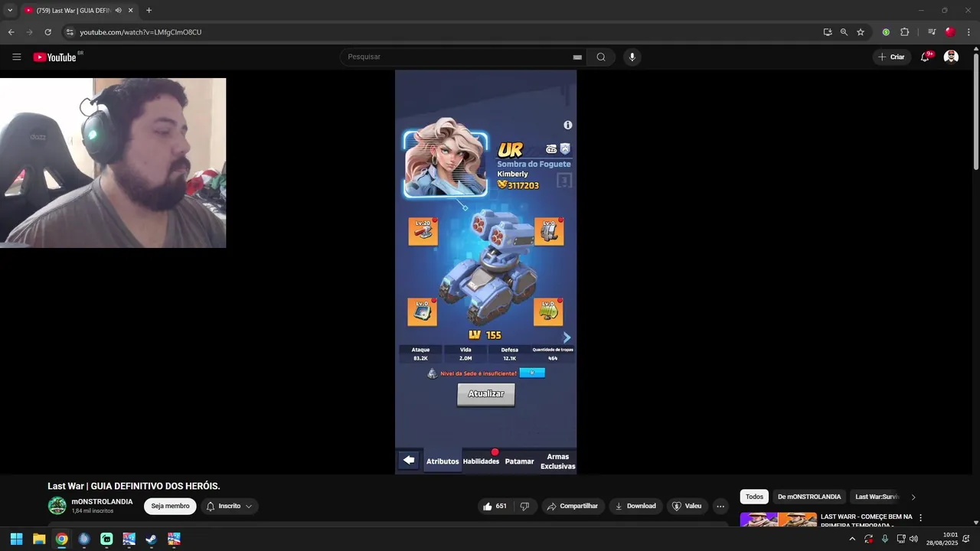Select the Last War:Survival filter chip

click(x=877, y=497)
